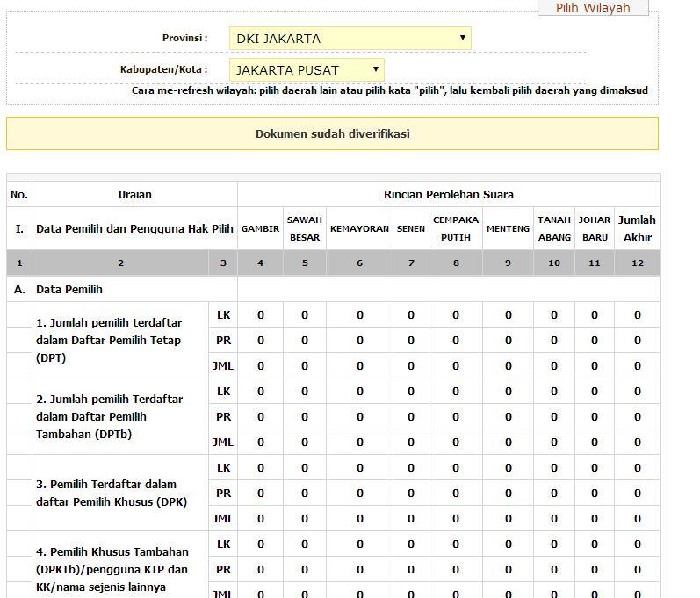Viewport: 700px width, 598px height.
Task: Click MENTENG value for DPK LK
Action: tap(508, 468)
